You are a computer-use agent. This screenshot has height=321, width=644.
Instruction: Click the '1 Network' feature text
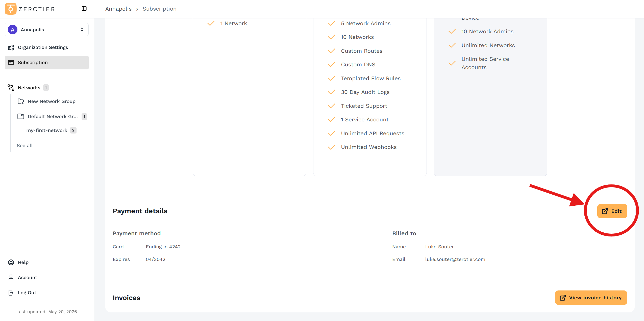[x=234, y=23]
